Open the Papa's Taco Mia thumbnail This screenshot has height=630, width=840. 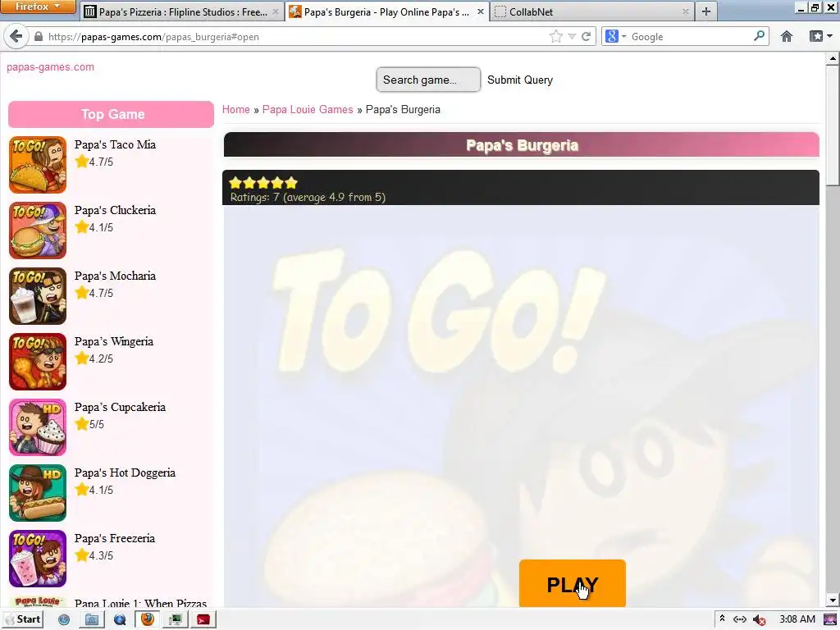click(x=38, y=164)
